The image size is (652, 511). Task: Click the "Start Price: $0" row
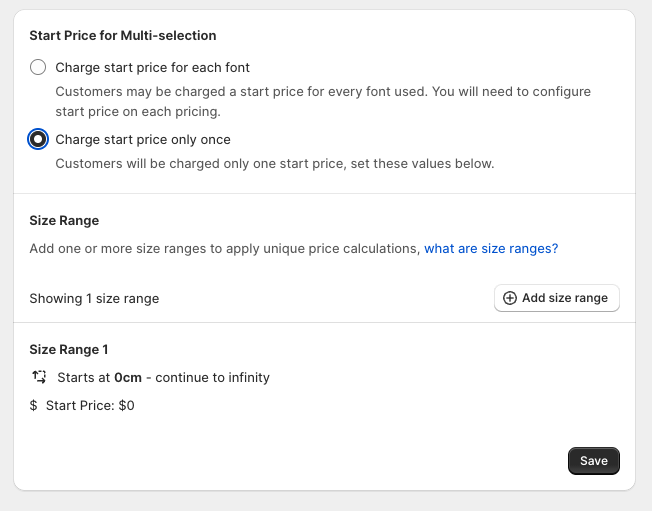(x=90, y=405)
